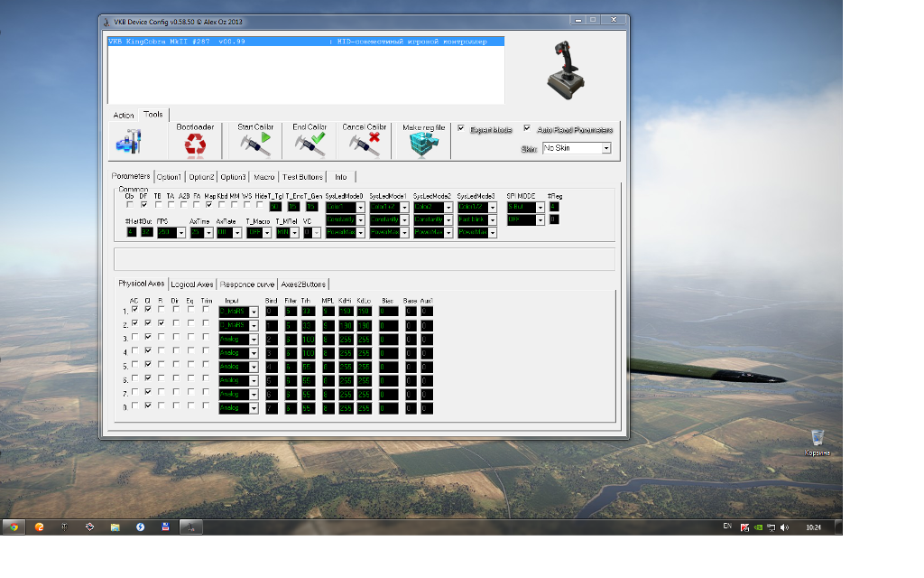Click the first icon under Action tab
The height and width of the screenshot is (578, 924).
(128, 142)
